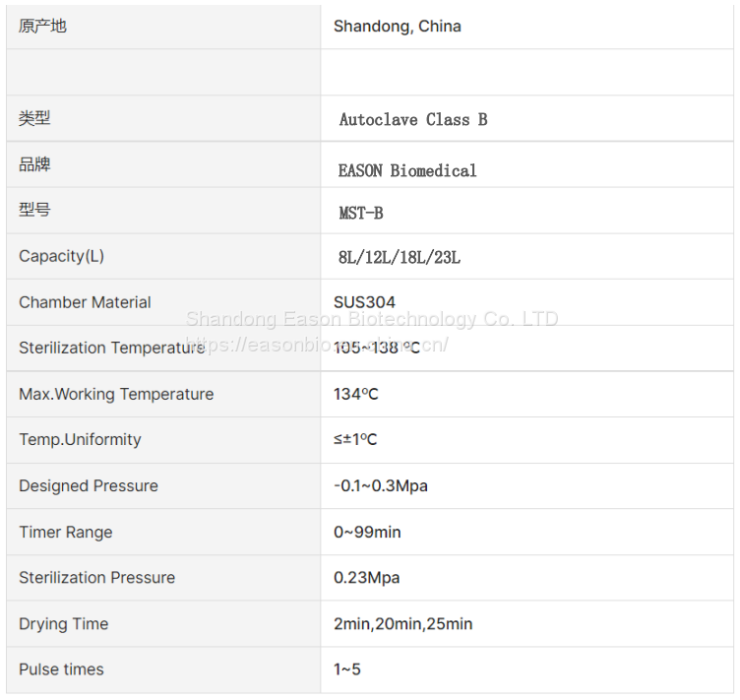Click the 'Temp.Uniformity' row label
Image resolution: width=740 pixels, height=700 pixels.
pyautogui.click(x=80, y=439)
